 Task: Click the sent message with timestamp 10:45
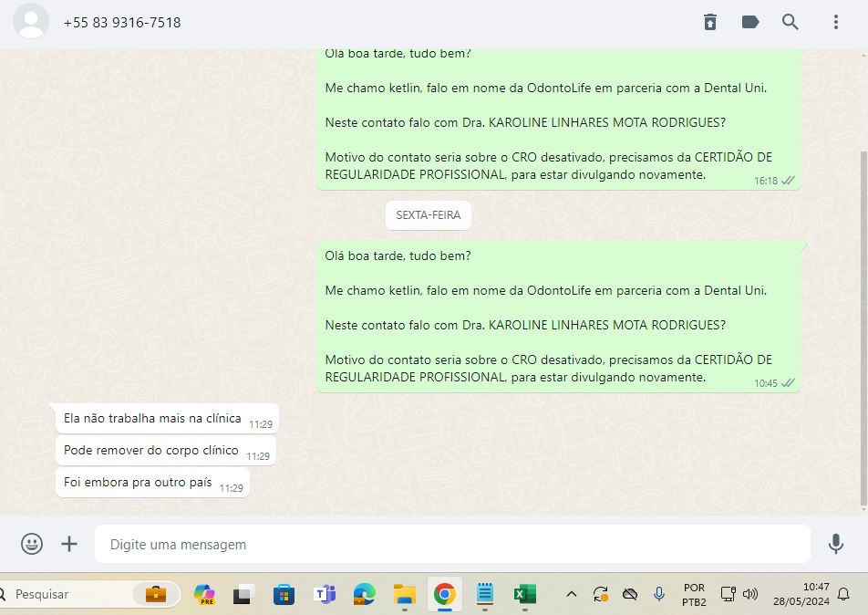(x=559, y=317)
